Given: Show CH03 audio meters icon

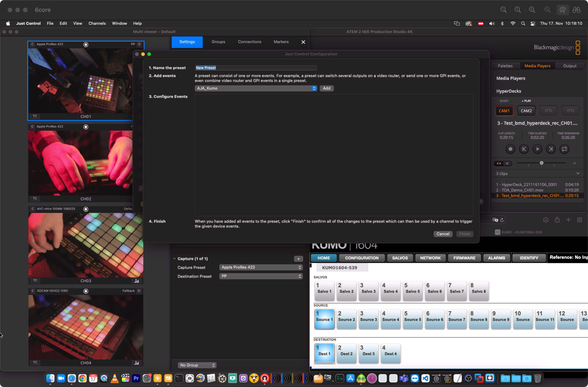Looking at the screenshot, I should click(x=137, y=281).
